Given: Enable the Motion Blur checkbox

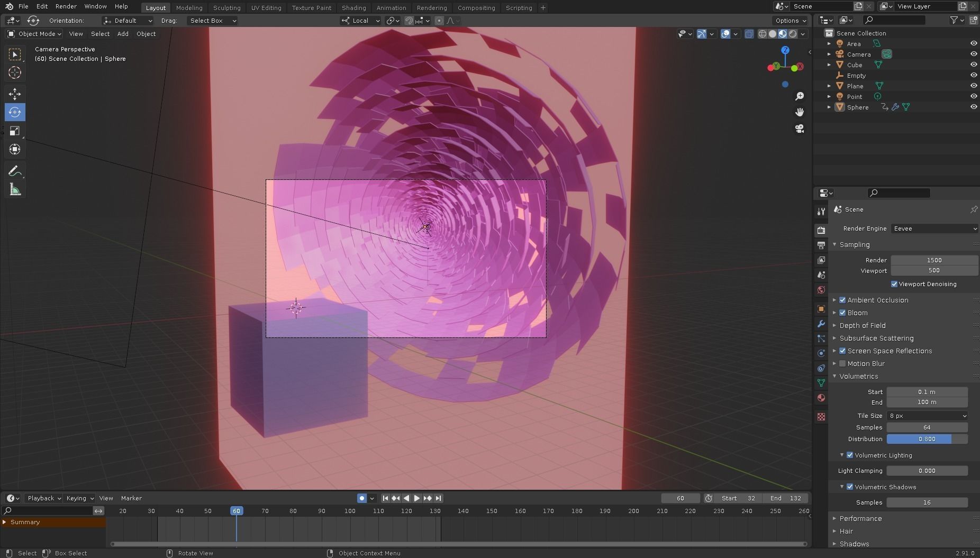Looking at the screenshot, I should pos(842,363).
